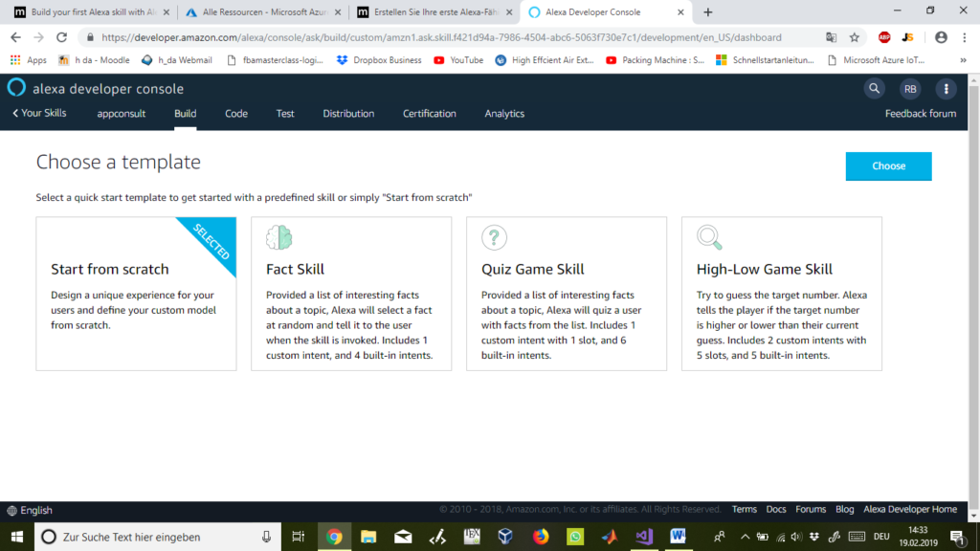Close the Build your first Alexa skill tab
980x551 pixels.
pos(167,11)
